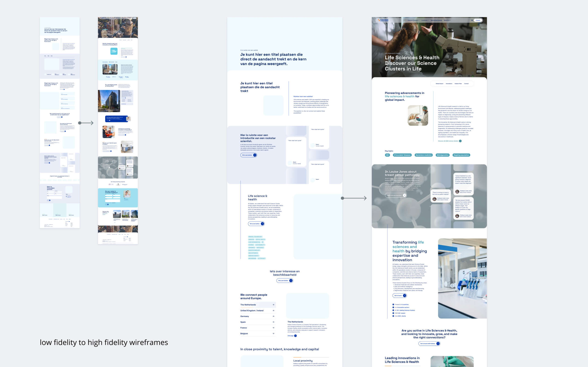
Task: Open the Science Clusters dropdown
Action: 413,20
